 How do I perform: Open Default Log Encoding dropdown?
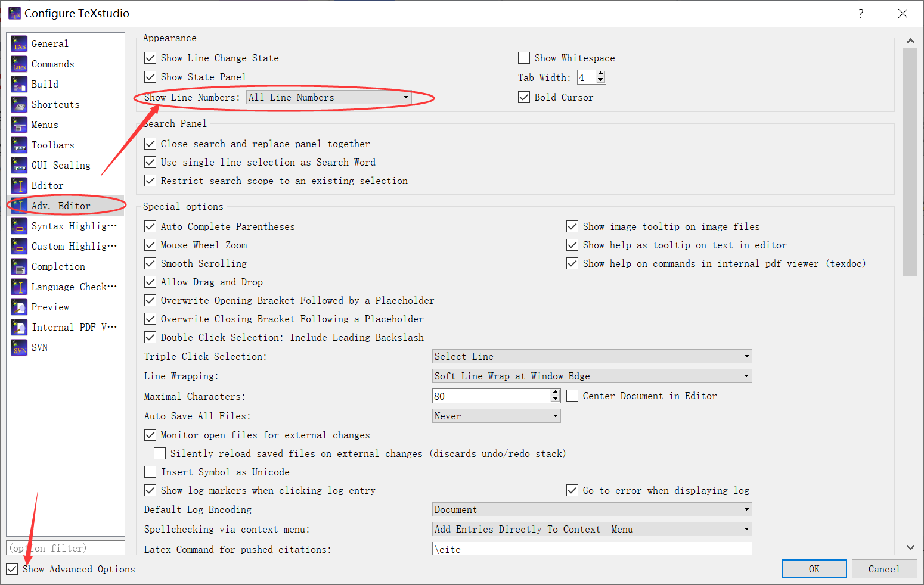pos(592,509)
